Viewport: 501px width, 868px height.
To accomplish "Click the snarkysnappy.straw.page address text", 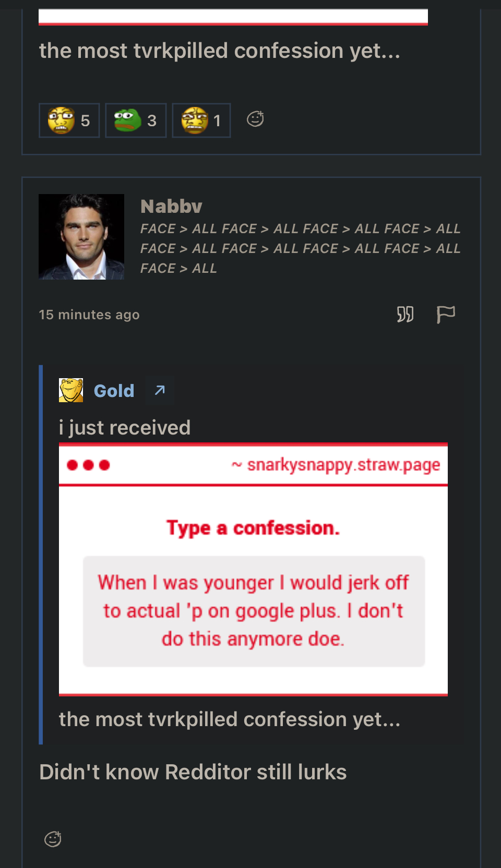I will tap(343, 465).
